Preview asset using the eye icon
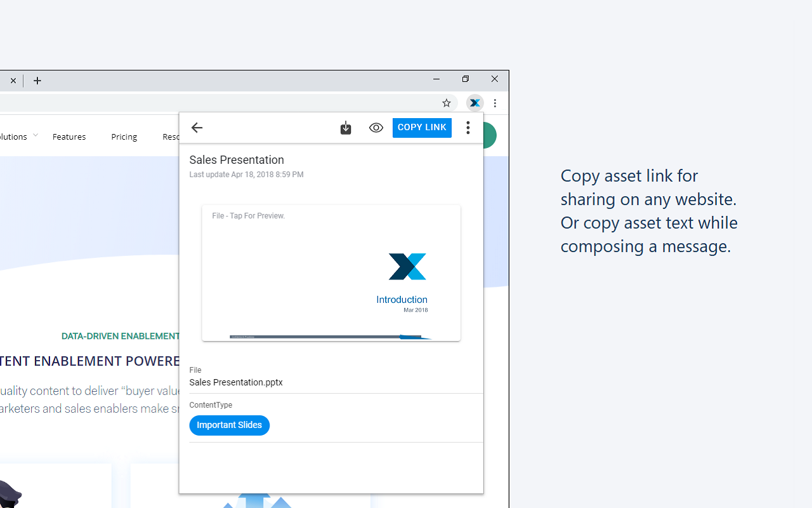812x508 pixels. [x=376, y=128]
